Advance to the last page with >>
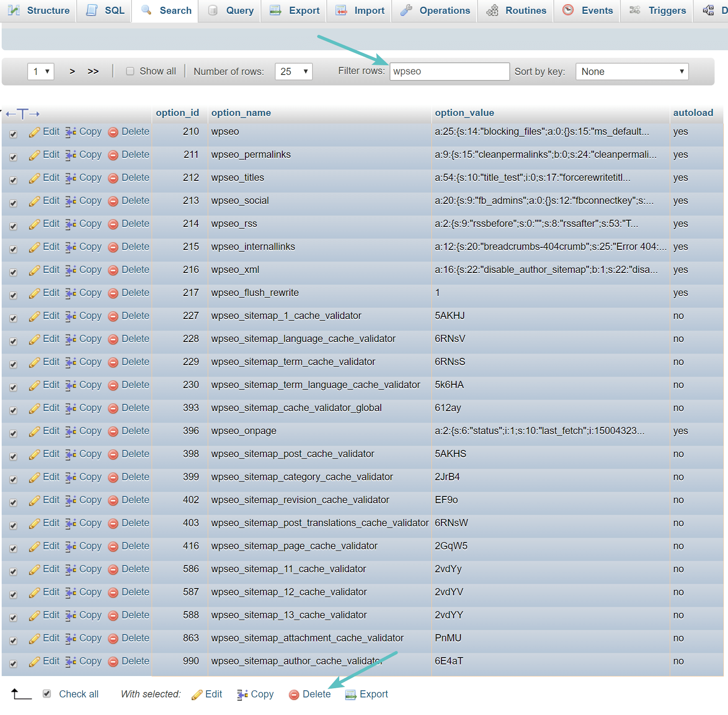728x715 pixels. point(93,71)
